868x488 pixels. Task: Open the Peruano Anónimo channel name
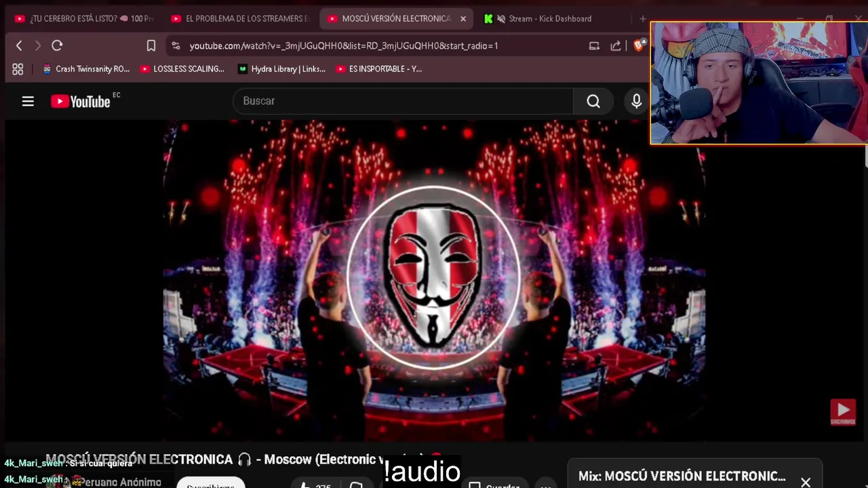tap(121, 482)
